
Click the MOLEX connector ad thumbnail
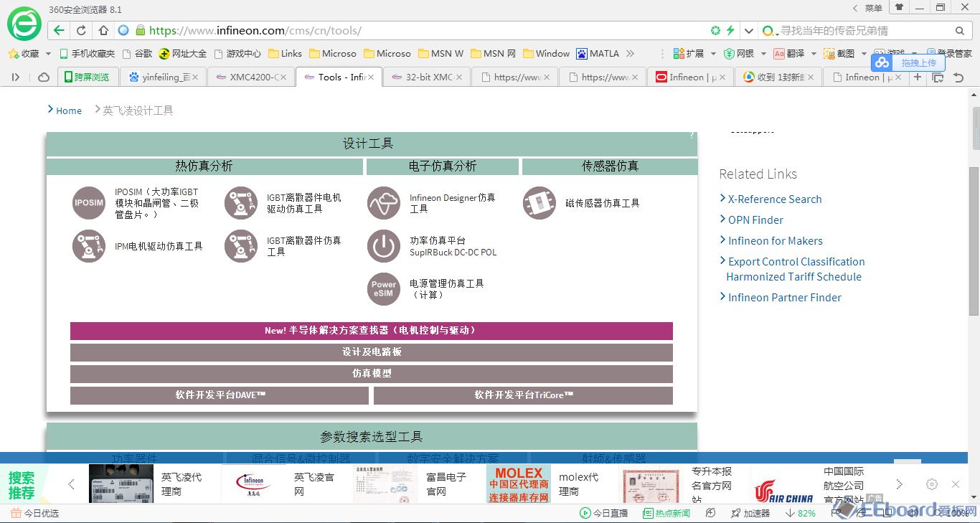519,484
